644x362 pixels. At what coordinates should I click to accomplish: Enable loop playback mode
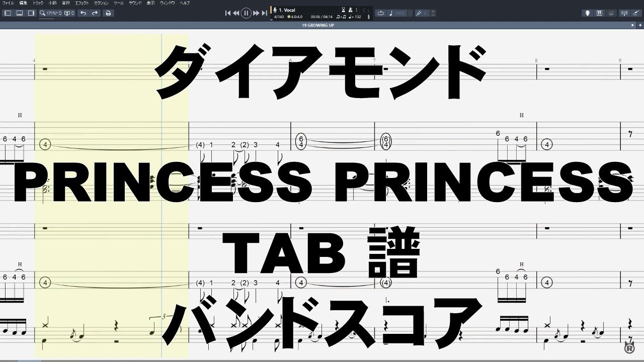coord(381,13)
